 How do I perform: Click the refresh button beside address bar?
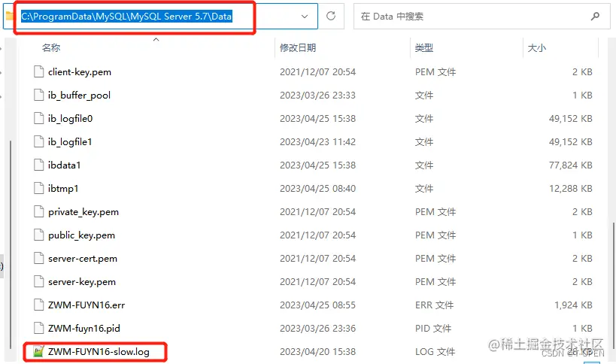[331, 16]
